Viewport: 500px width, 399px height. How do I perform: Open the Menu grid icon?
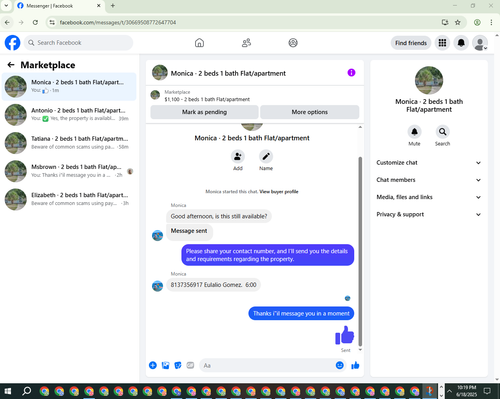(x=442, y=43)
